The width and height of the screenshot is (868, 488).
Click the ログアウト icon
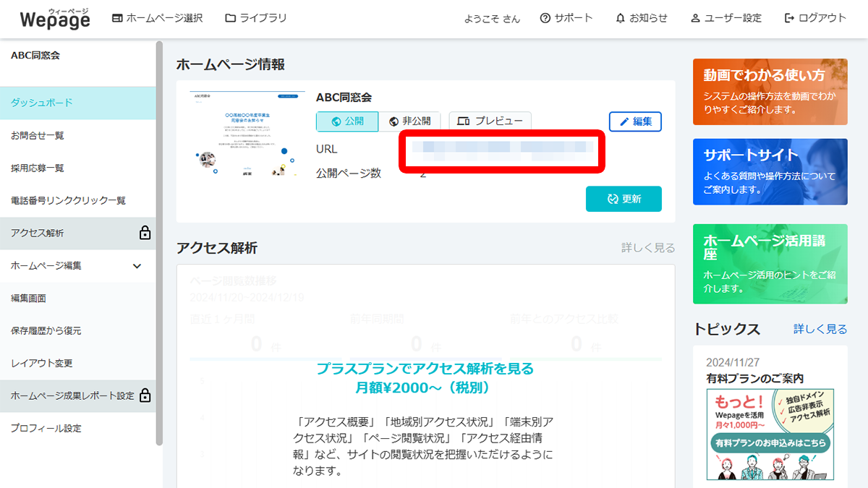(x=788, y=18)
